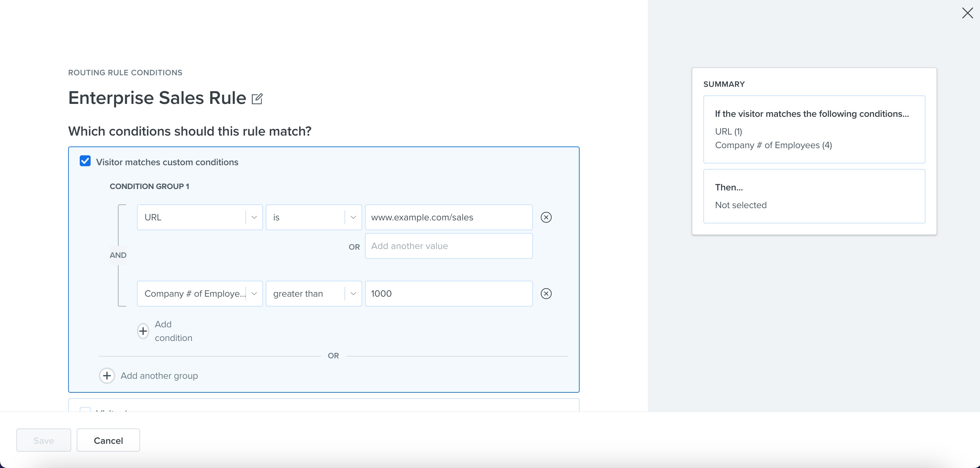This screenshot has width=980, height=468.
Task: Focus the Add another value field
Action: click(x=448, y=246)
